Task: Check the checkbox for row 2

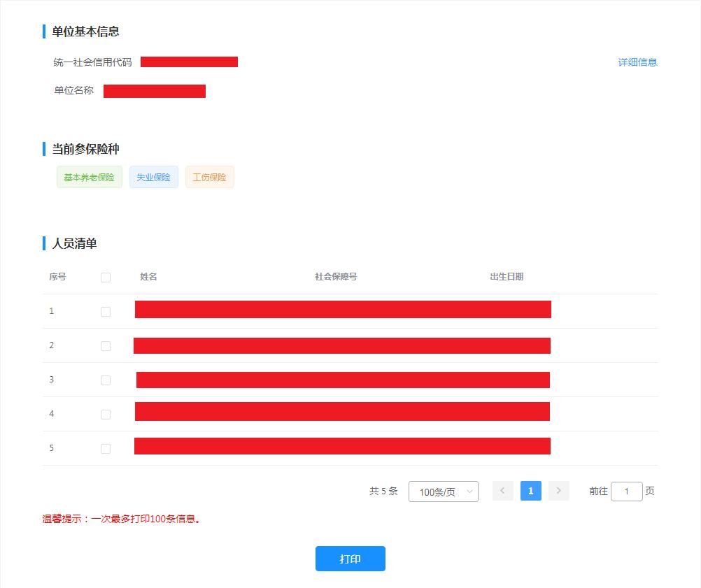Action: (106, 346)
